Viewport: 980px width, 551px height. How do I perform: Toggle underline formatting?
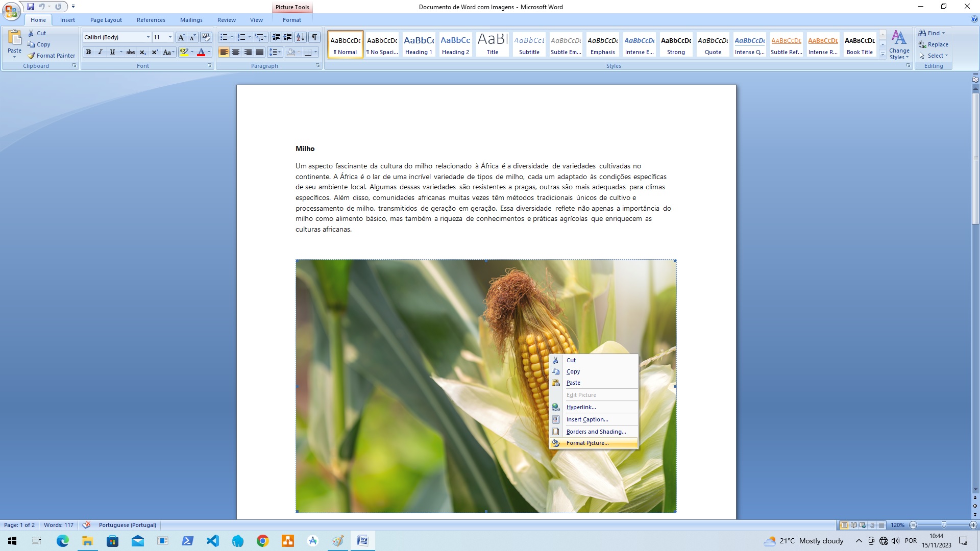click(112, 52)
